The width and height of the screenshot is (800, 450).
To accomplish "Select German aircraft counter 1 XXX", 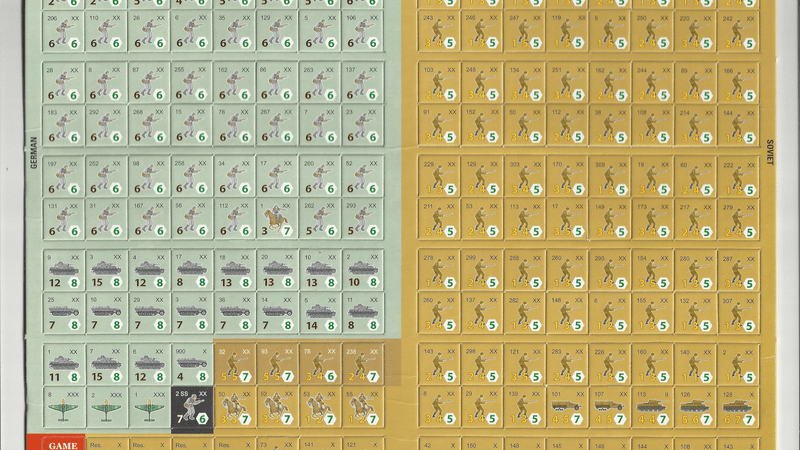I will click(x=149, y=406).
